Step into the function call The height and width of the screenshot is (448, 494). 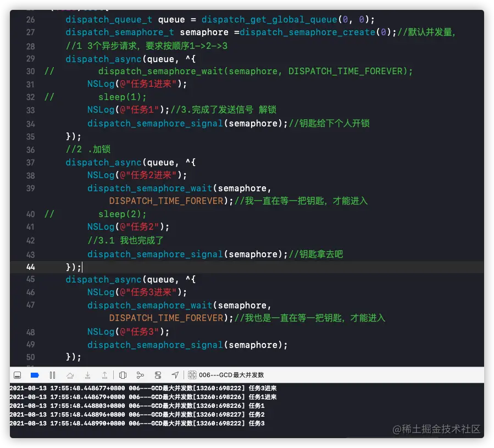coord(87,375)
